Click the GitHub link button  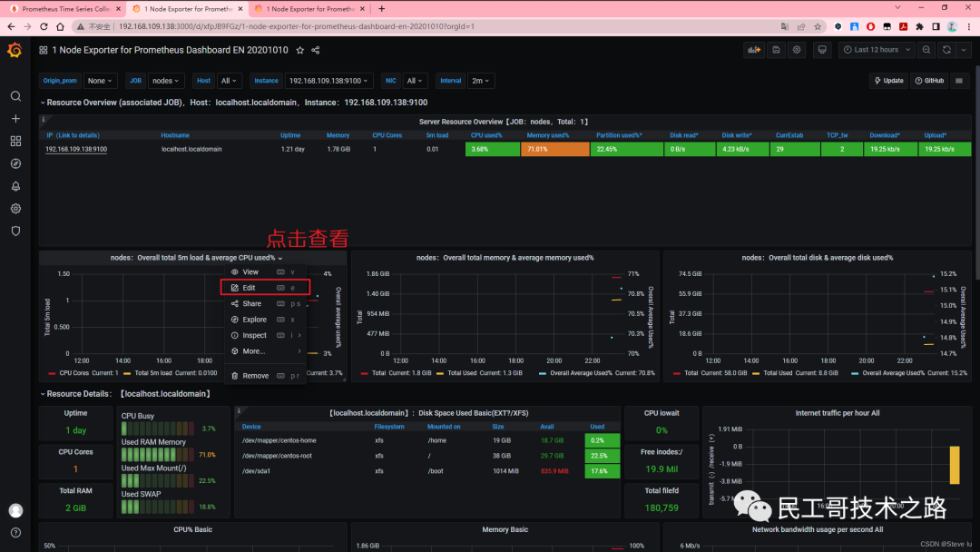pos(929,81)
